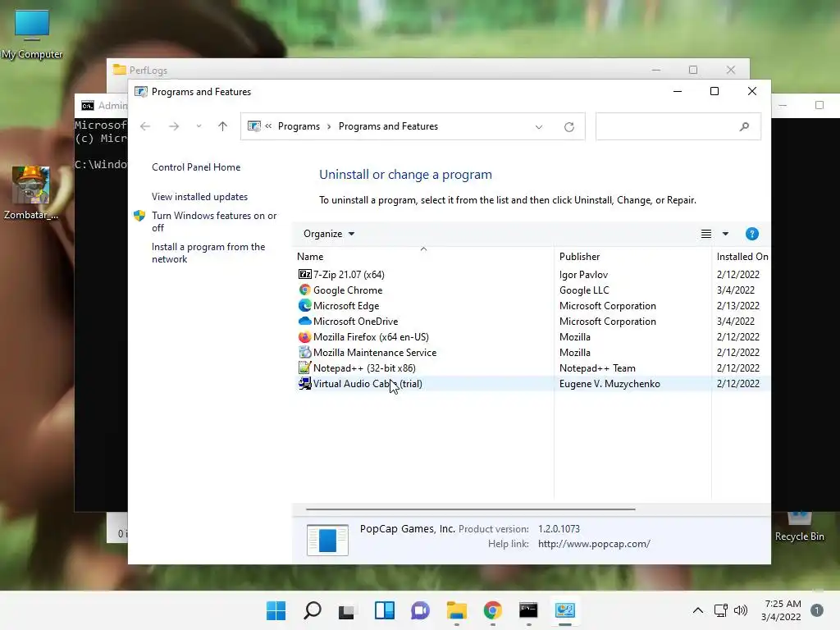Click Programs and Features breadcrumb

(x=388, y=126)
